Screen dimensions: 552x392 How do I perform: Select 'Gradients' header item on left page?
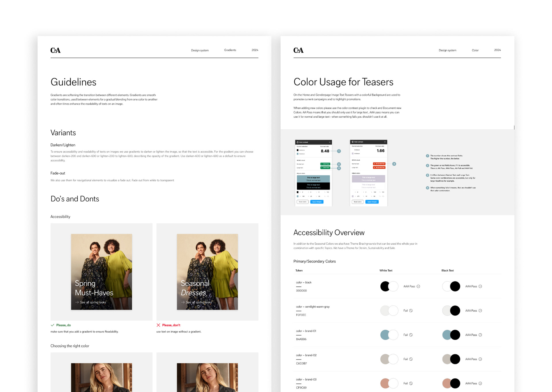click(230, 50)
